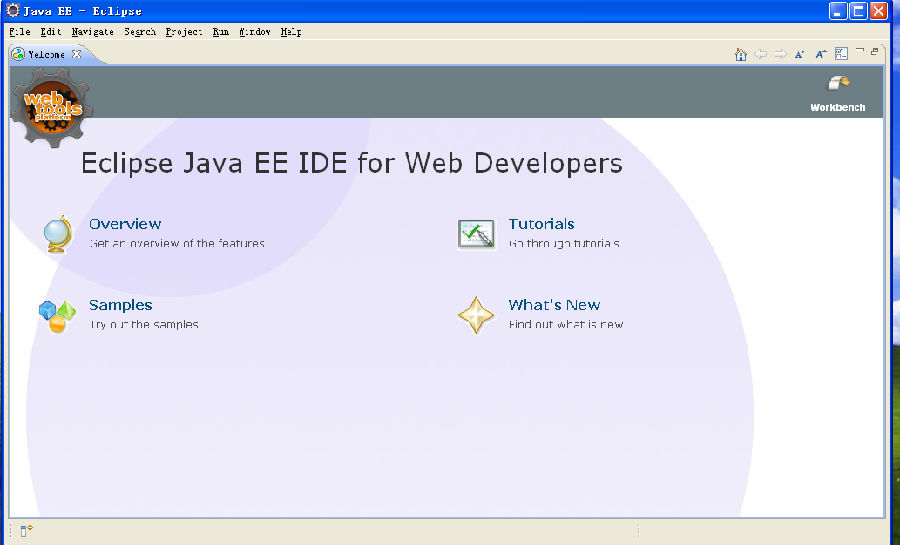Viewport: 900px width, 545px height.
Task: Click the navigate forward arrow icon
Action: pos(780,54)
